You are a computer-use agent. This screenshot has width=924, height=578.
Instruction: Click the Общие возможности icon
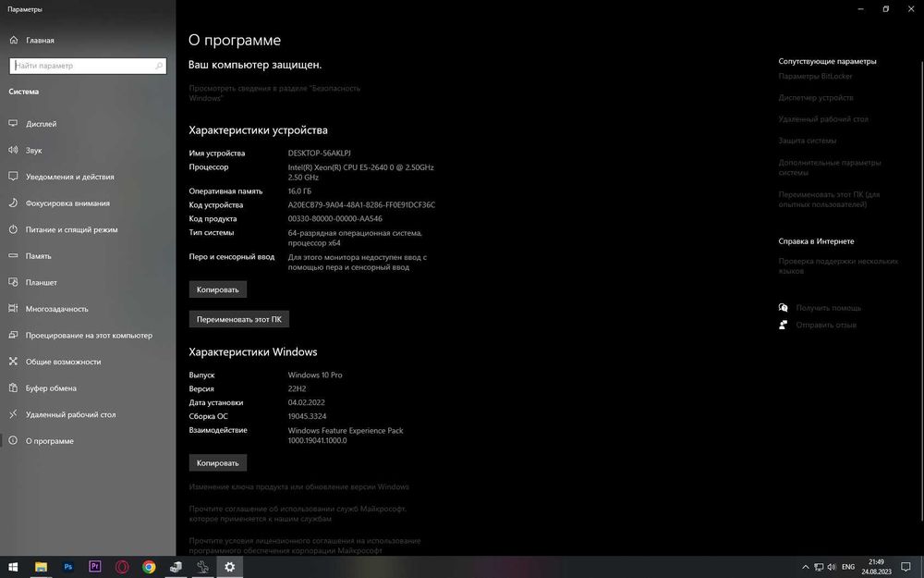[13, 362]
